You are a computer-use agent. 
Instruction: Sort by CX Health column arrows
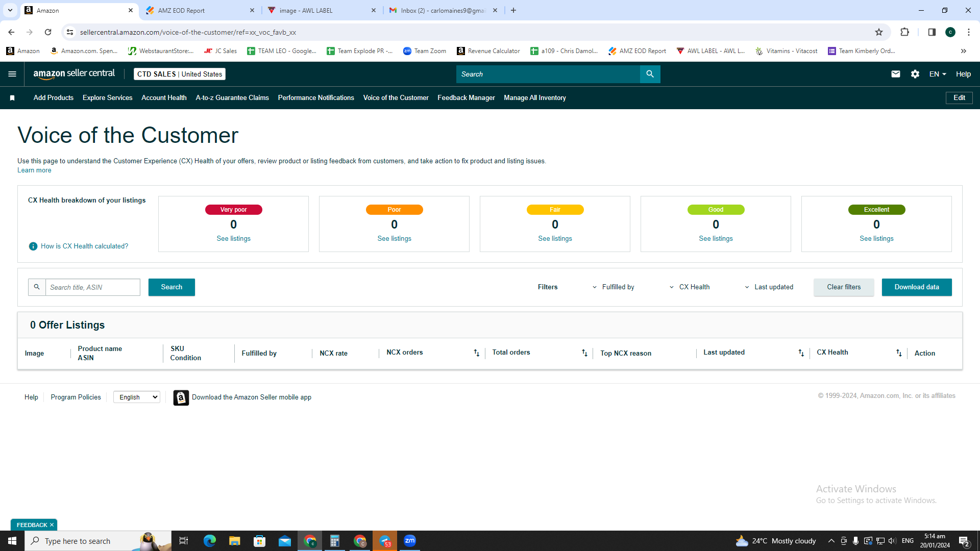pyautogui.click(x=899, y=353)
